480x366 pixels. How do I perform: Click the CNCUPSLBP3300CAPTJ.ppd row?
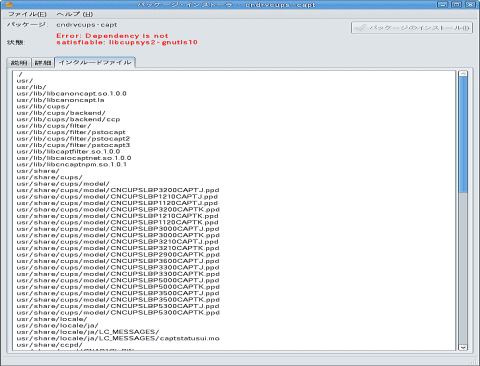[118, 268]
